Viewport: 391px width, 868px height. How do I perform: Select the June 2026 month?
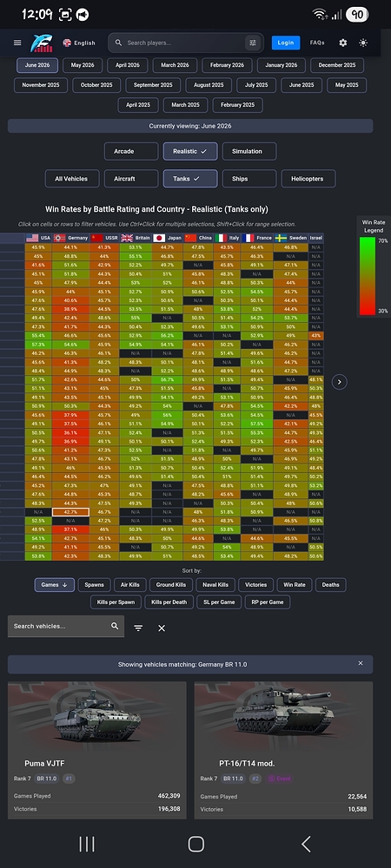(37, 65)
